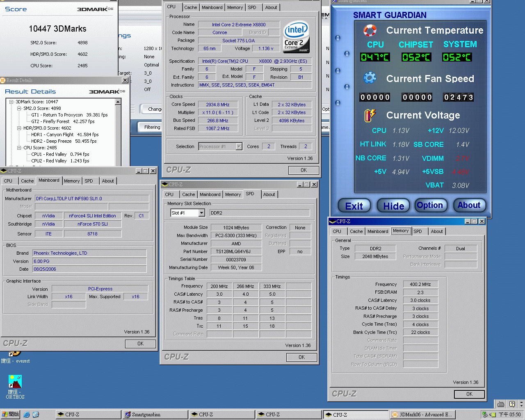Image resolution: width=525 pixels, height=420 pixels.
Task: Click OK in the CPU-Z Memory window
Action: pyautogui.click(x=469, y=394)
